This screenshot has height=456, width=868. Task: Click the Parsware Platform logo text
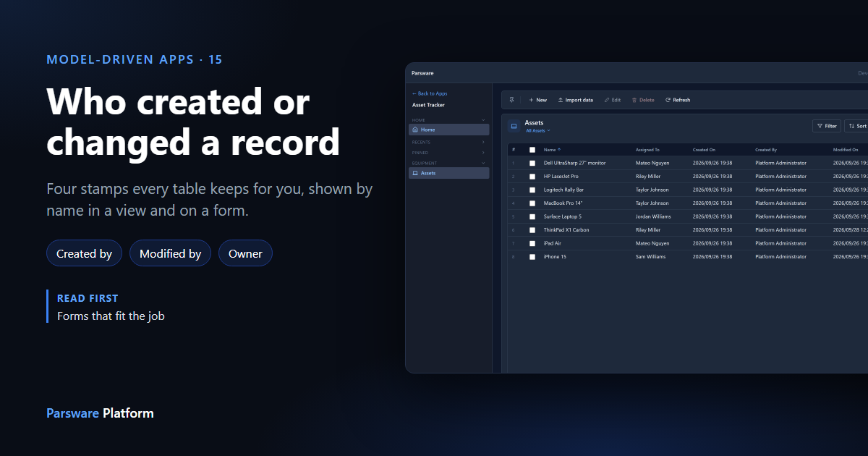coord(100,413)
